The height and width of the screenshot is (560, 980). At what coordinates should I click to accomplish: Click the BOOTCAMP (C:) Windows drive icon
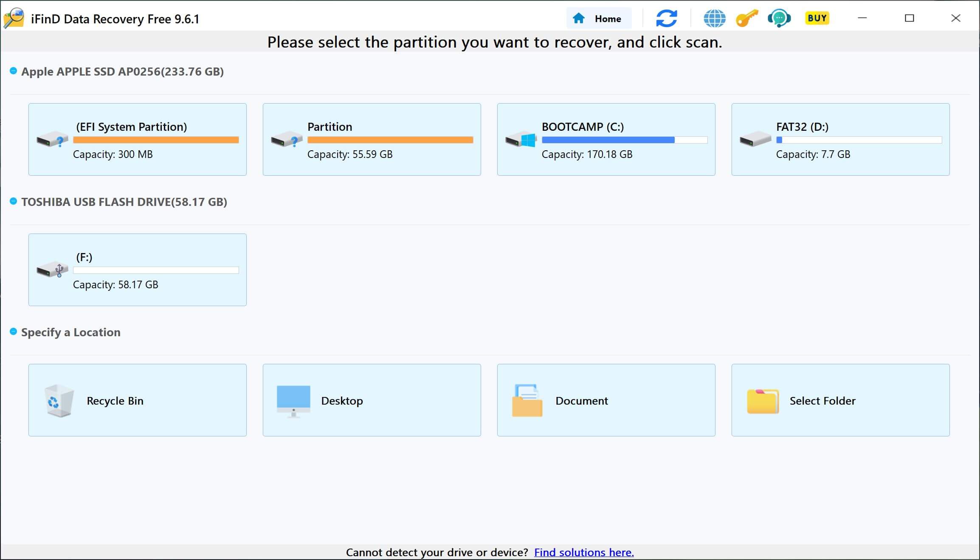[521, 140]
